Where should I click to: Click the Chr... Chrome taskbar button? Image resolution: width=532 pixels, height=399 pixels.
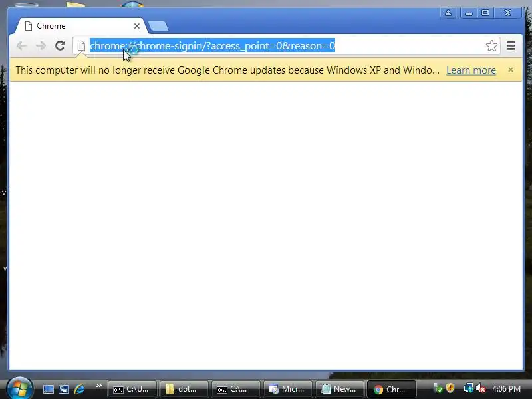coord(391,389)
